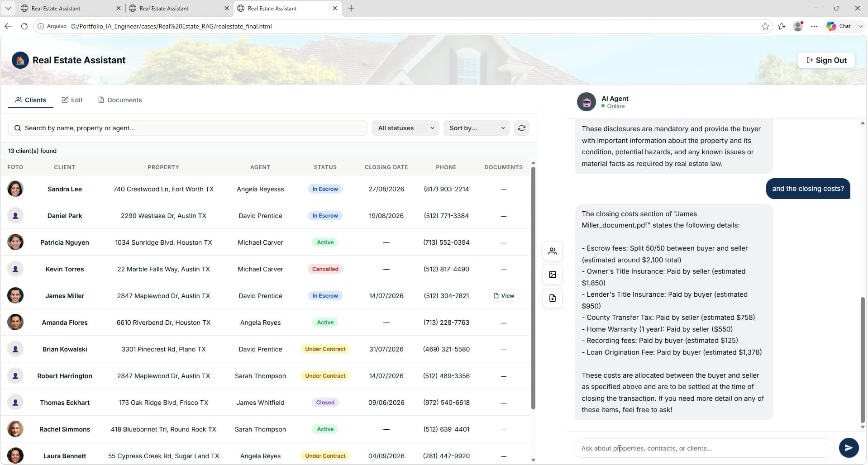Switch to the Edit tab

click(x=72, y=100)
